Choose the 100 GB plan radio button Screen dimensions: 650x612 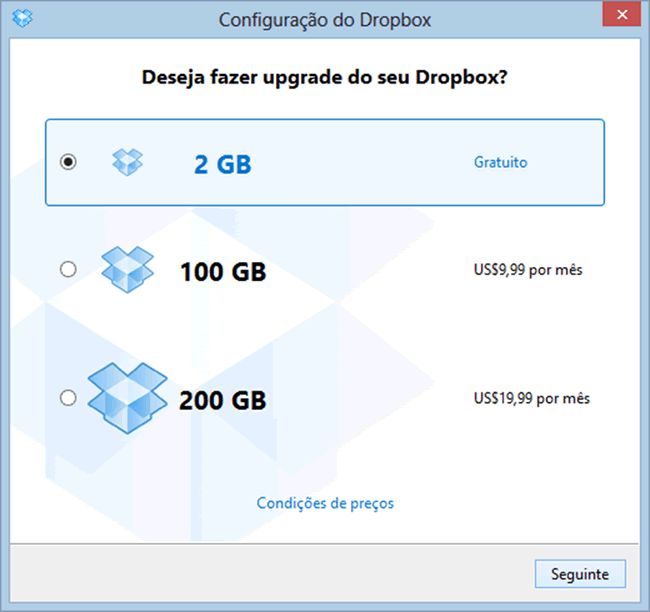tap(68, 270)
